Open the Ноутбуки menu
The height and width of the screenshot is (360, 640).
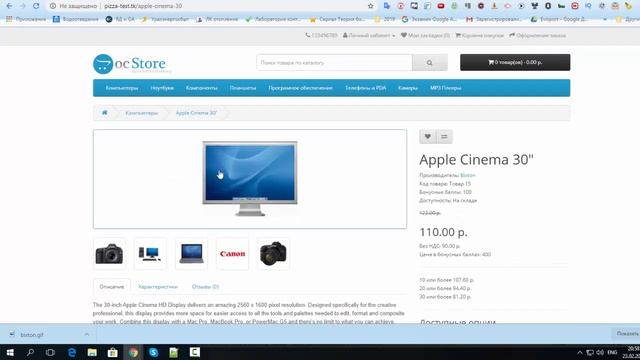[x=162, y=88]
